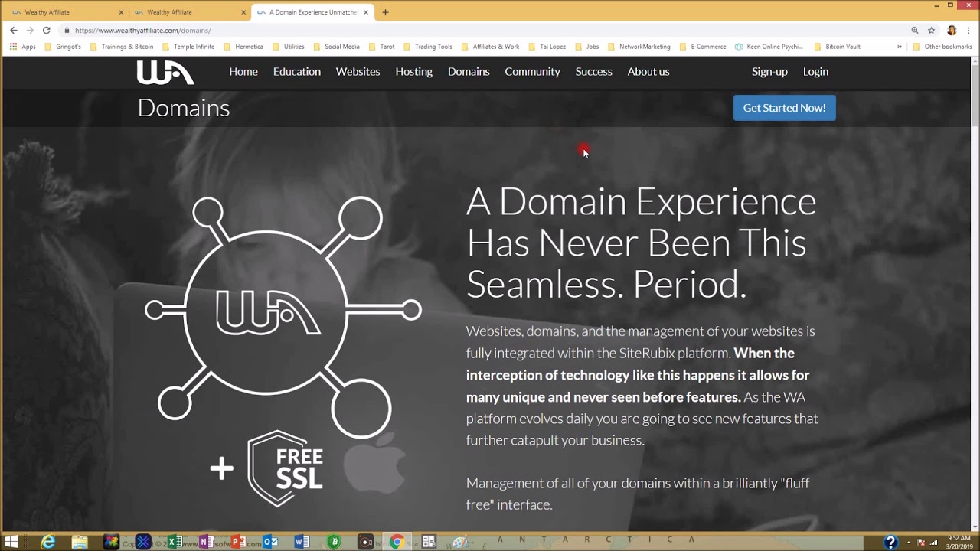Open PowerPoint from the taskbar
Viewport: 980px width, 551px height.
tap(238, 542)
